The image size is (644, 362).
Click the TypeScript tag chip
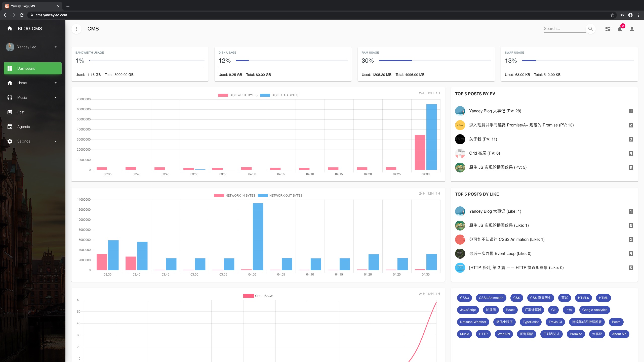pyautogui.click(x=531, y=322)
